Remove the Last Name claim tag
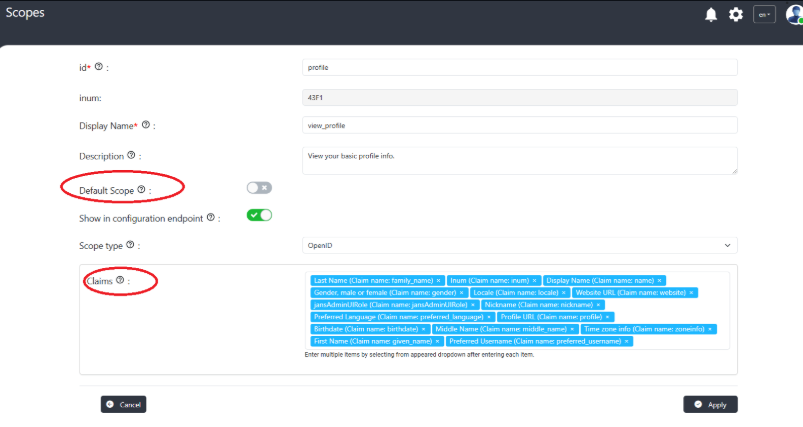This screenshot has width=803, height=427. click(439, 281)
